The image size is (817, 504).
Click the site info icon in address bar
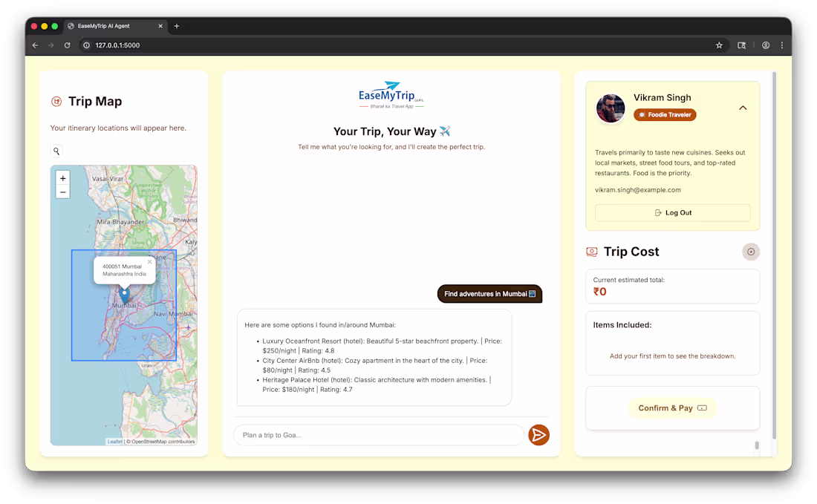86,45
